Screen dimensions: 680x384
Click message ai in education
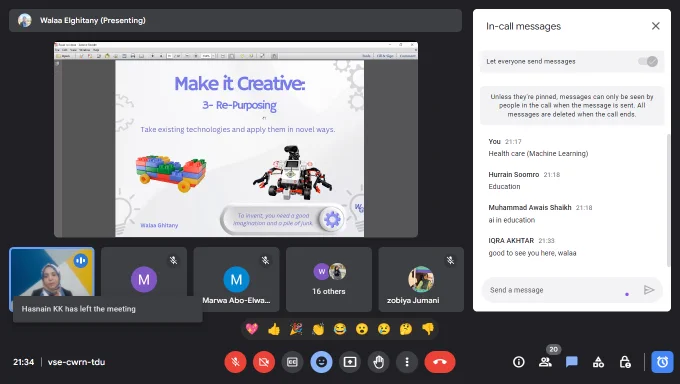pos(512,220)
